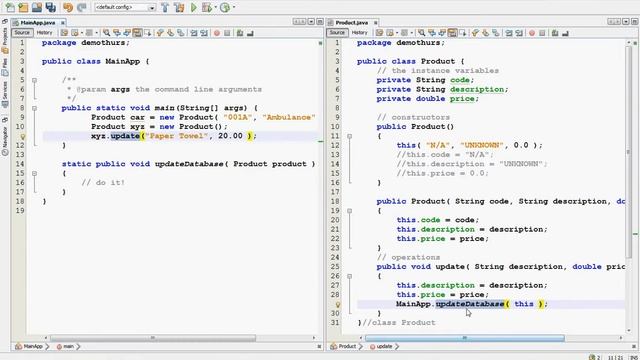Viewport: 640px width, 360px height.
Task: Shift line right in MainApp.java toolbar
Action: coord(204,33)
